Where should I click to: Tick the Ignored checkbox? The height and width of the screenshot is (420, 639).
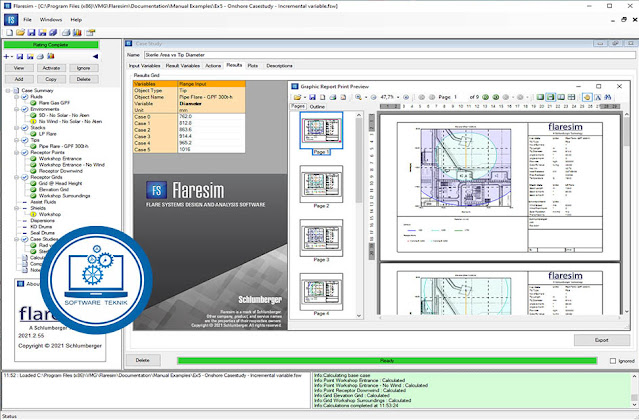(x=613, y=361)
